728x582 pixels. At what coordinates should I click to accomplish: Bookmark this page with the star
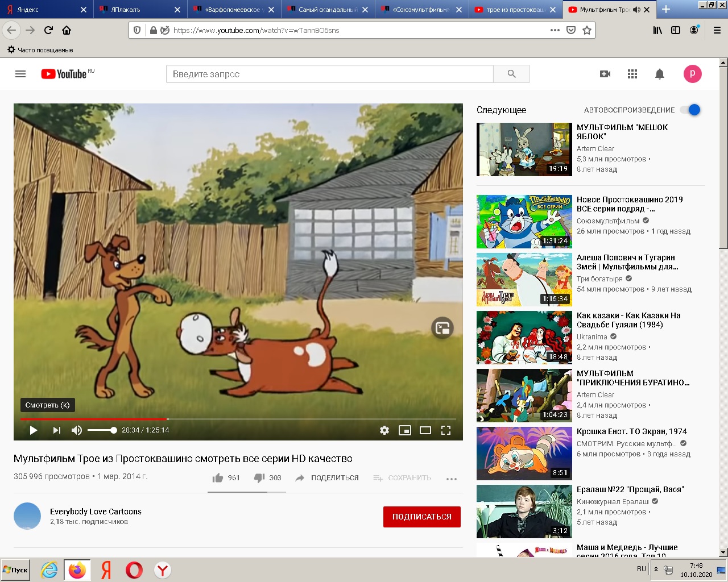tap(587, 30)
